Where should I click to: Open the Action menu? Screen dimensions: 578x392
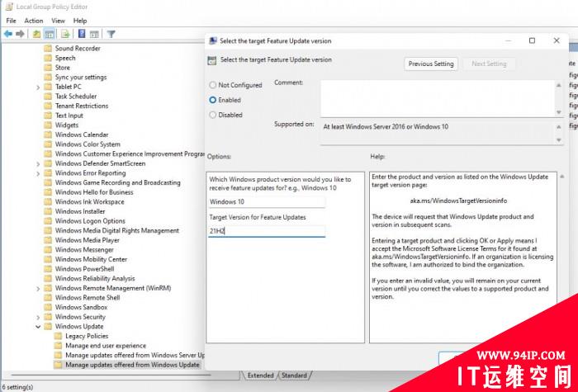(34, 21)
